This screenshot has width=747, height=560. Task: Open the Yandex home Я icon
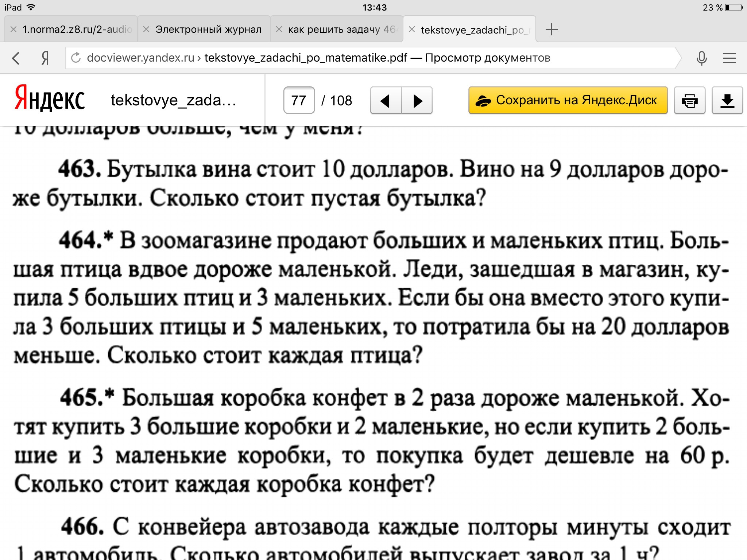[45, 58]
